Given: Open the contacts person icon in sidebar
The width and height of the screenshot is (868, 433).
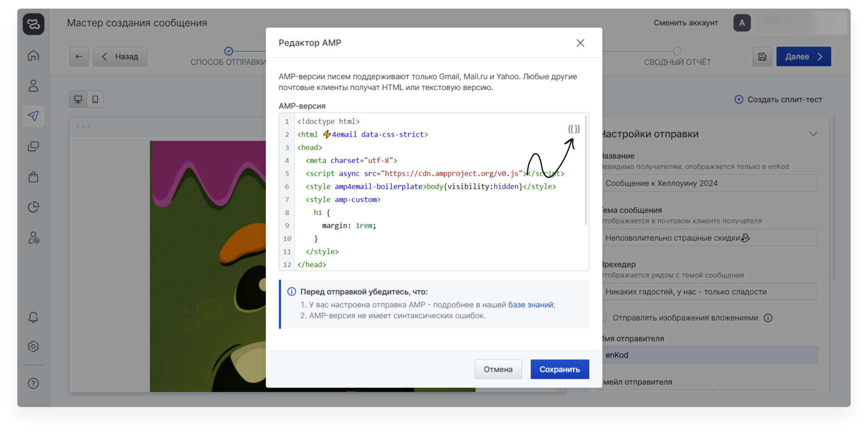Looking at the screenshot, I should coord(33,85).
